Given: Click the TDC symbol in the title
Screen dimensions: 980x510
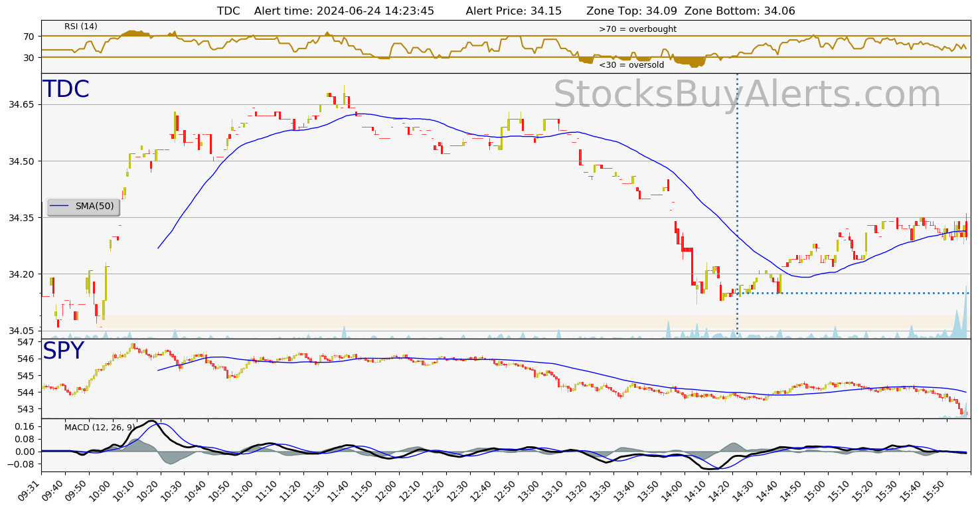Looking at the screenshot, I should pos(228,11).
